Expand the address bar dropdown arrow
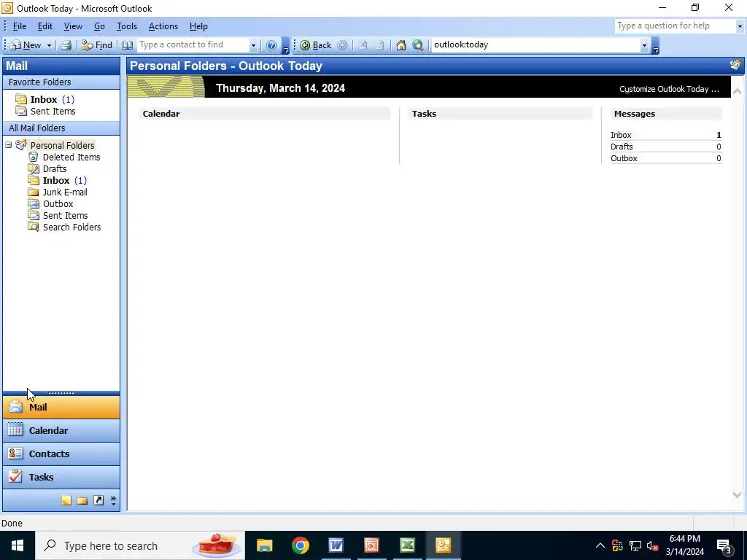The height and width of the screenshot is (560, 747). pyautogui.click(x=645, y=45)
